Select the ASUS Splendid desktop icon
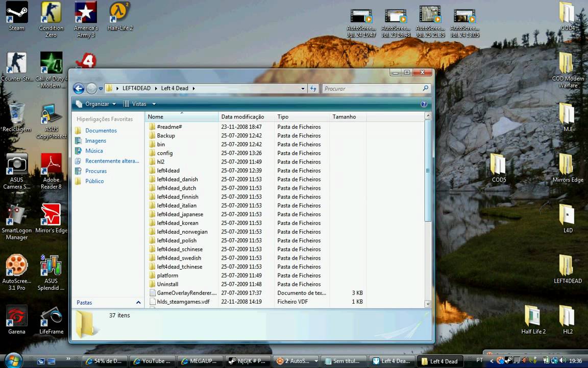Viewport: 588px width, 368px height. point(51,272)
